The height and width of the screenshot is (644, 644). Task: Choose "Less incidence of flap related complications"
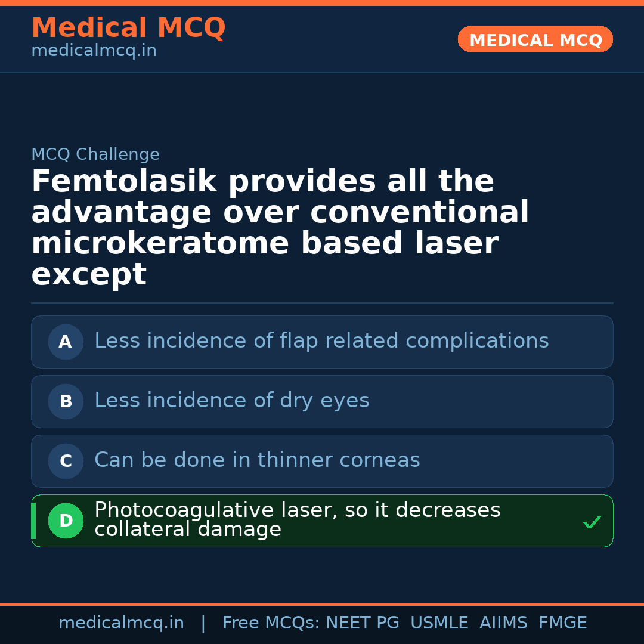coord(321,341)
